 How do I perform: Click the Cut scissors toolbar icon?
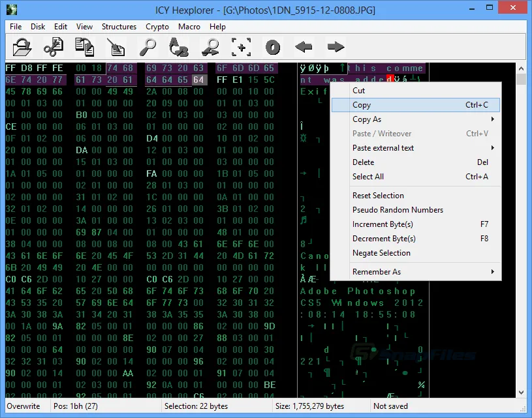click(54, 47)
